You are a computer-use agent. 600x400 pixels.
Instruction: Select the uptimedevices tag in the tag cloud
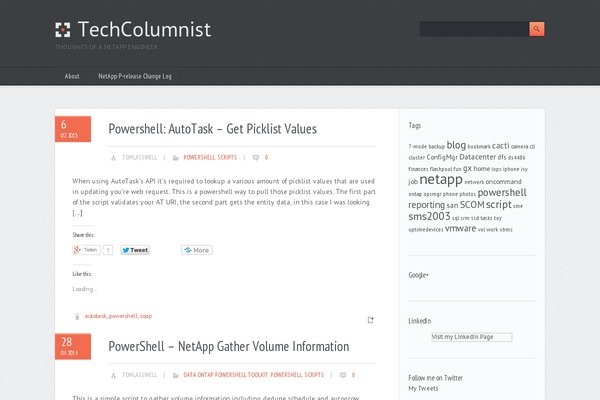coord(426,230)
